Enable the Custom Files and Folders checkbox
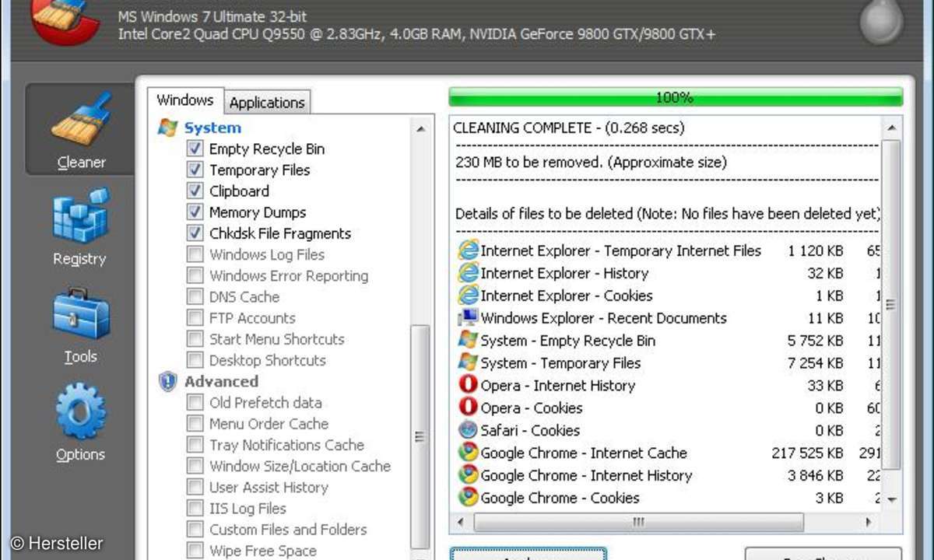Image resolution: width=934 pixels, height=560 pixels. pos(195,530)
